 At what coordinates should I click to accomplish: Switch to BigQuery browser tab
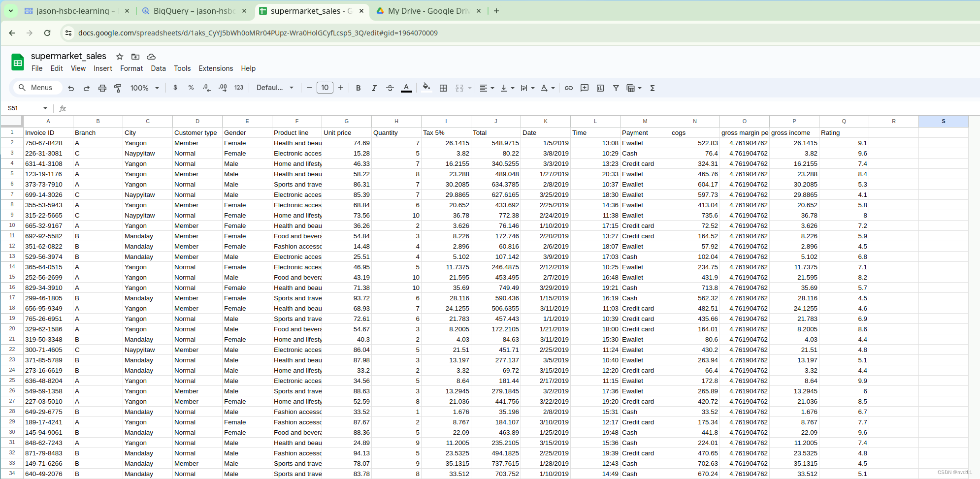point(194,11)
